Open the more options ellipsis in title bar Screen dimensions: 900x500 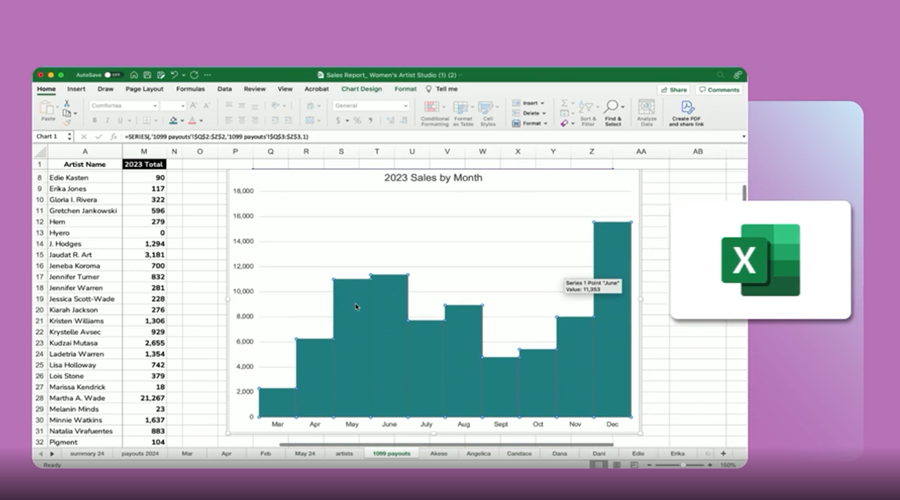207,75
